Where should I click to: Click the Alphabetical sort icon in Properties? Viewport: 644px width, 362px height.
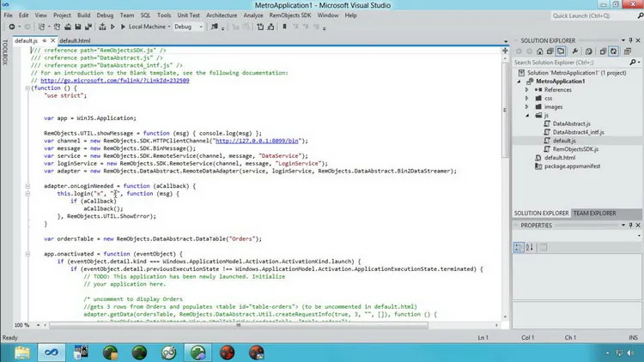(x=530, y=247)
